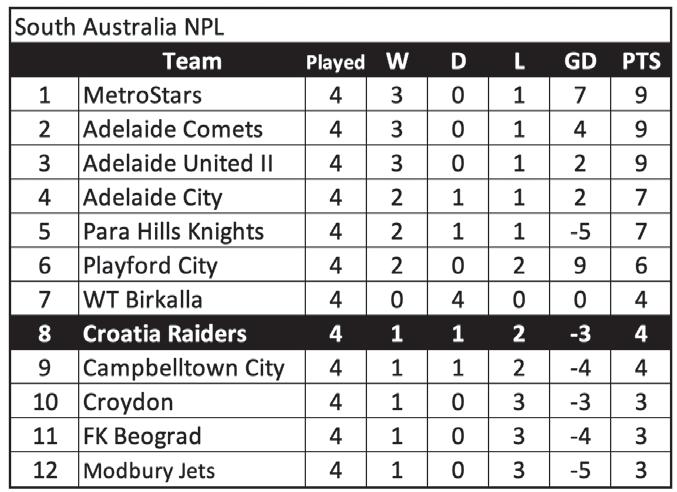Click Campbelltown City team name
This screenshot has height=492, width=677.
183,368
